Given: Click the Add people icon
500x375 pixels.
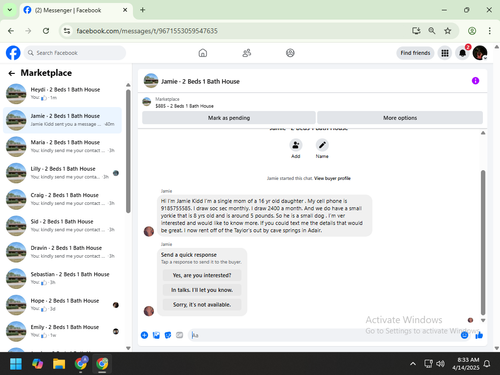Looking at the screenshot, I should [296, 145].
